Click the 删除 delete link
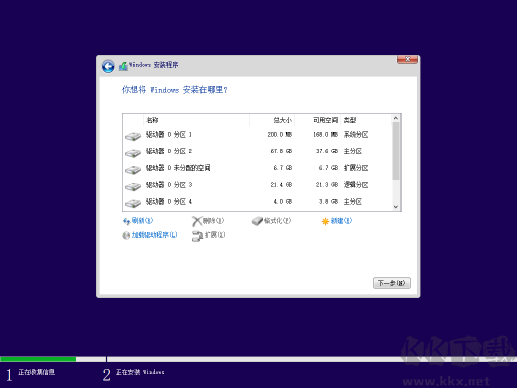 click(213, 221)
